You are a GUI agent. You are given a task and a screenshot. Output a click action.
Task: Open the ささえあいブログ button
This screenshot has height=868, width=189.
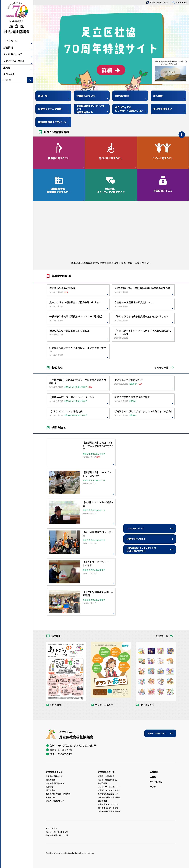[x=150, y=529]
